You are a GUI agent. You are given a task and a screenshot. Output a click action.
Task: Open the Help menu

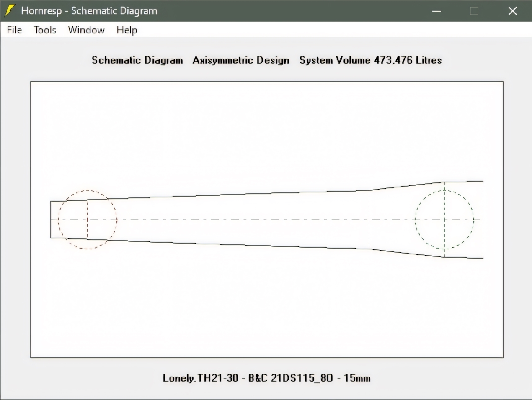click(x=127, y=30)
